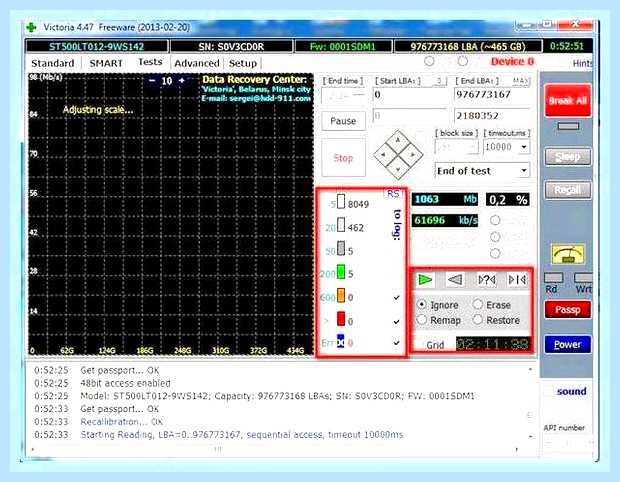Click the End LBA field showing 976773167
Screen dimensions: 620x482
tap(492, 95)
